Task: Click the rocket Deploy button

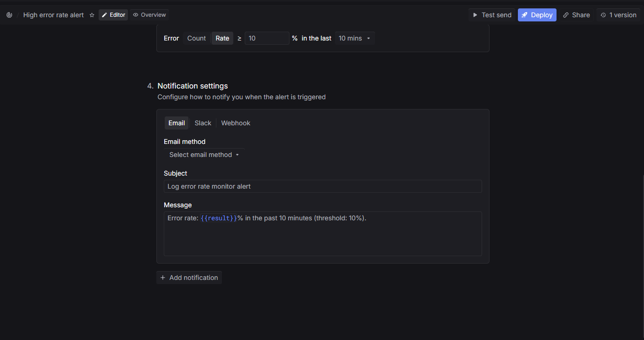Action: click(x=537, y=15)
